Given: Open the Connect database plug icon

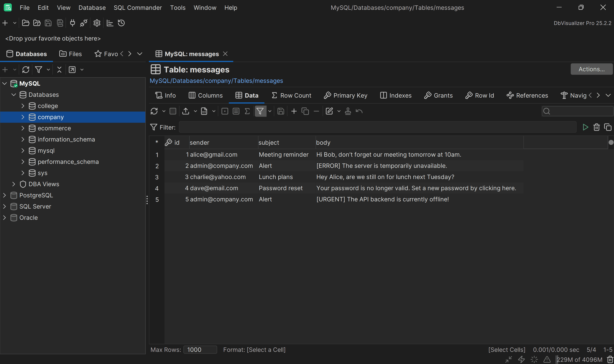Looking at the screenshot, I should (x=72, y=23).
